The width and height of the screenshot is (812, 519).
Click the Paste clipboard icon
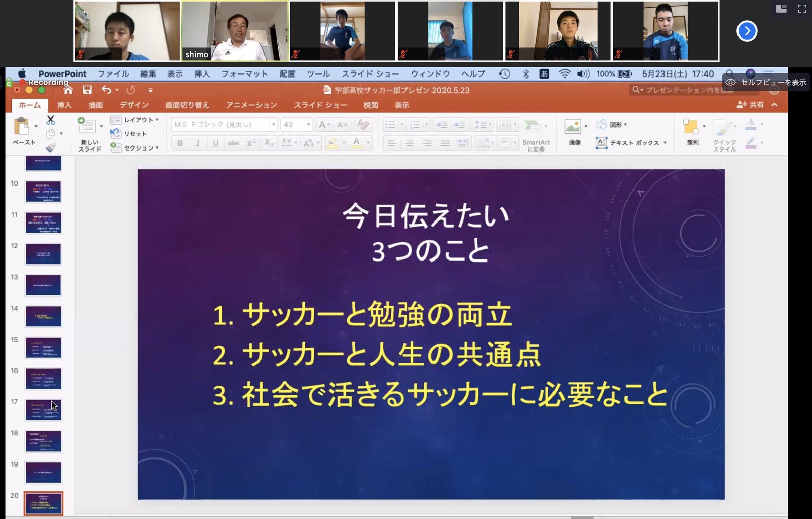pos(22,127)
